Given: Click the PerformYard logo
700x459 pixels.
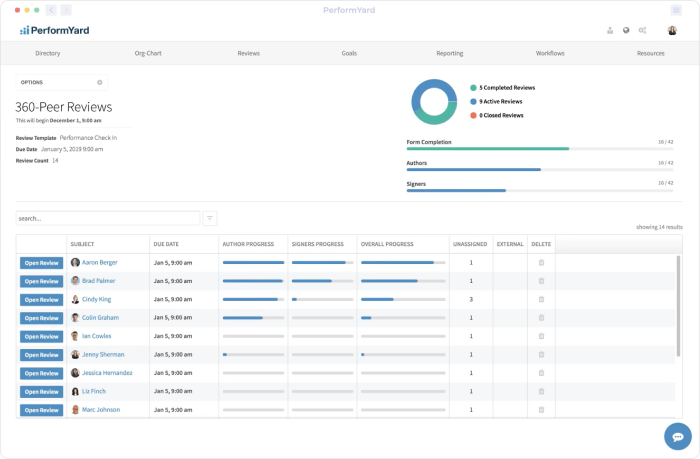Looking at the screenshot, I should (54, 30).
